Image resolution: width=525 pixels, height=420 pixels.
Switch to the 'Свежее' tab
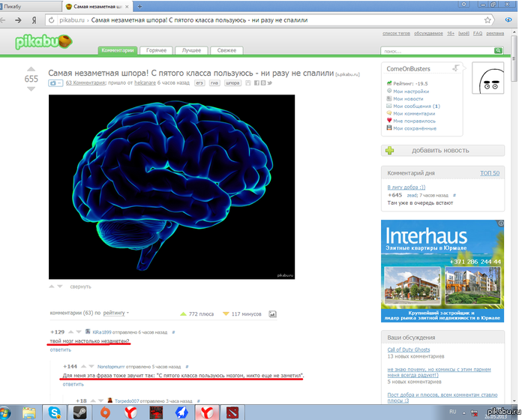[226, 50]
